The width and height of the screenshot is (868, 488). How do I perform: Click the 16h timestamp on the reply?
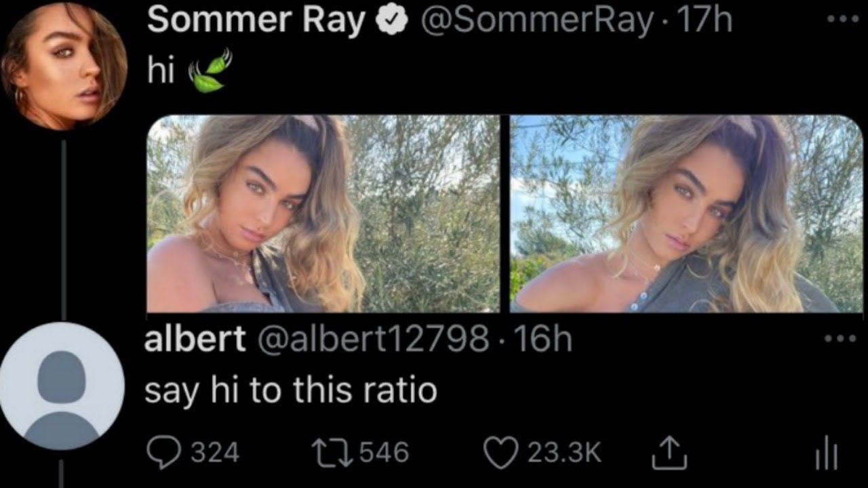[x=542, y=338]
